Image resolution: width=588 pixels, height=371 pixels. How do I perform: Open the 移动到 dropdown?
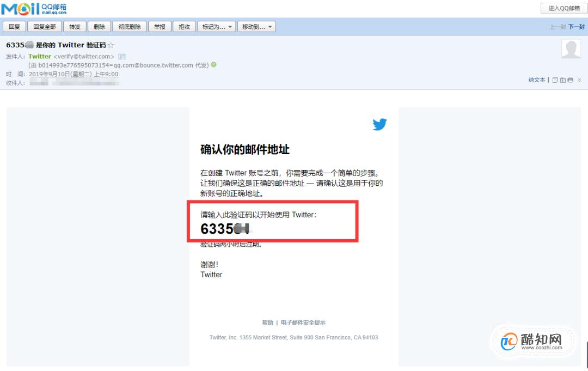[256, 27]
